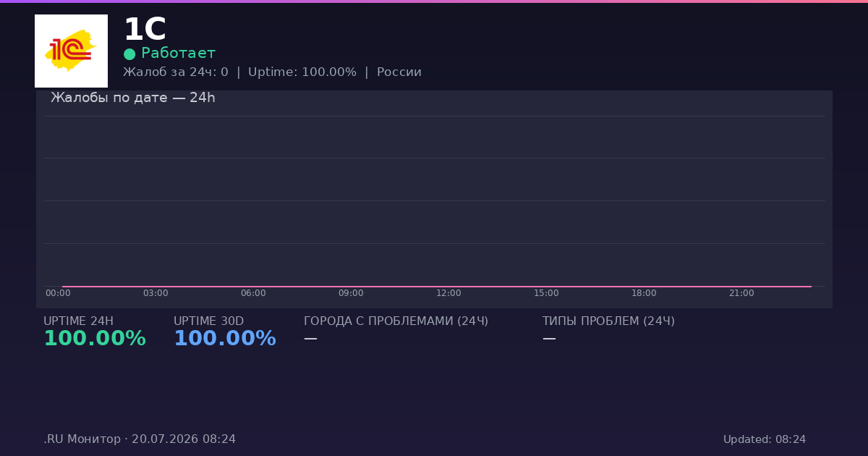Viewport: 868px width, 456px height.
Task: Click the 21:00 time axis label
Action: click(741, 293)
